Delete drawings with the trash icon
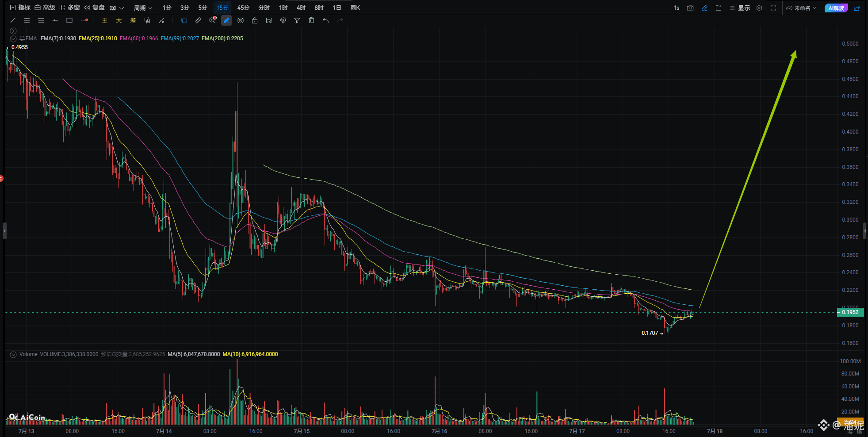Viewport: 868px width, 437px height. tap(311, 20)
